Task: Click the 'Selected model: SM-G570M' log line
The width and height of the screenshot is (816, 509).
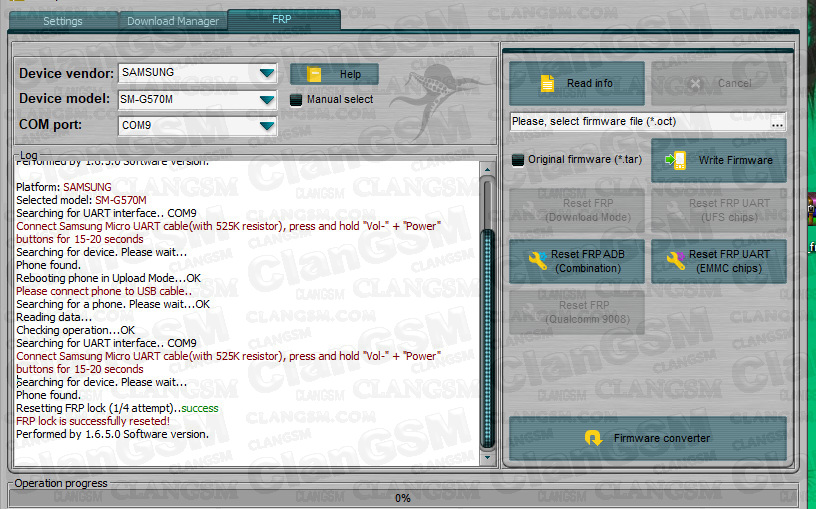Action: pos(81,200)
